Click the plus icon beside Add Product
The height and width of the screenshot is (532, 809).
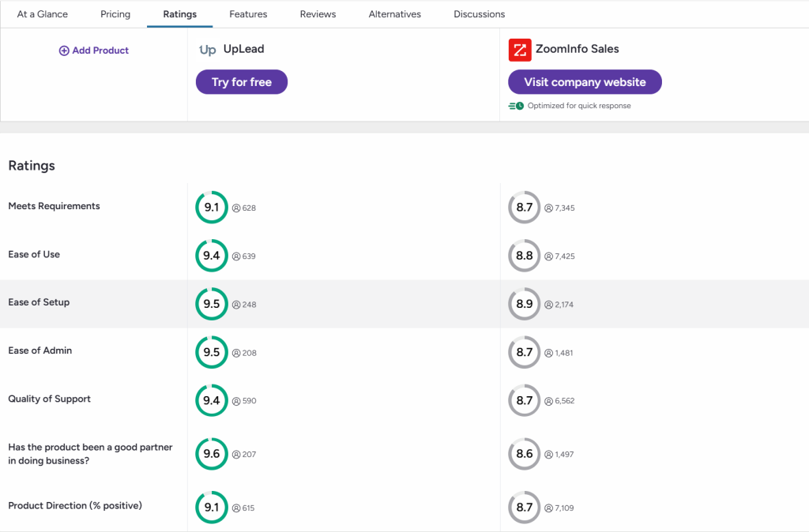point(64,51)
